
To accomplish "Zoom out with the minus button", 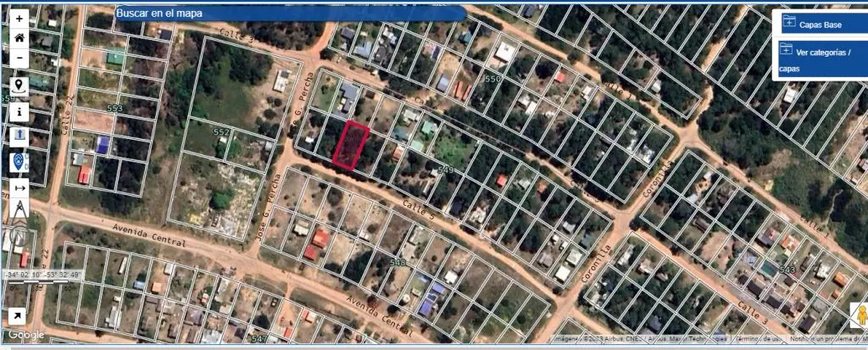I will point(19,58).
